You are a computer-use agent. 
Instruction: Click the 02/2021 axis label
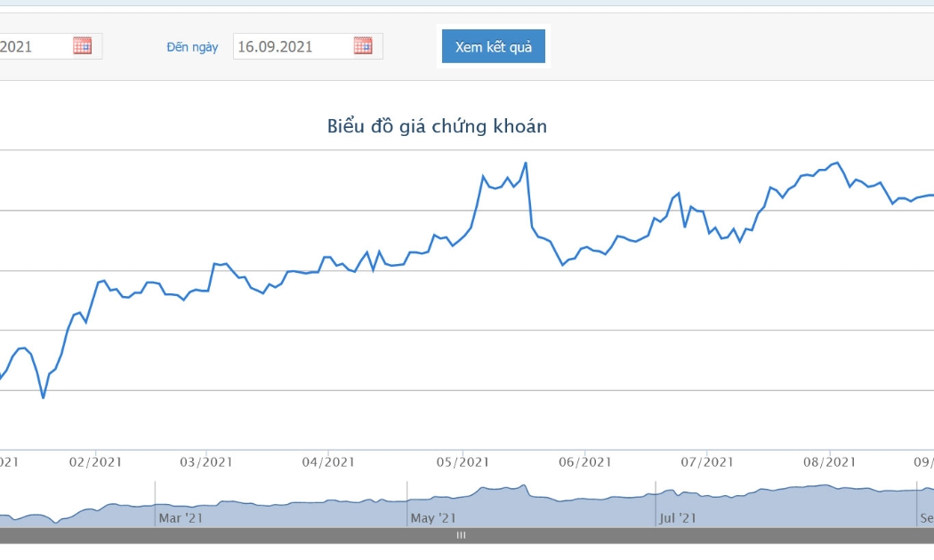(x=95, y=462)
